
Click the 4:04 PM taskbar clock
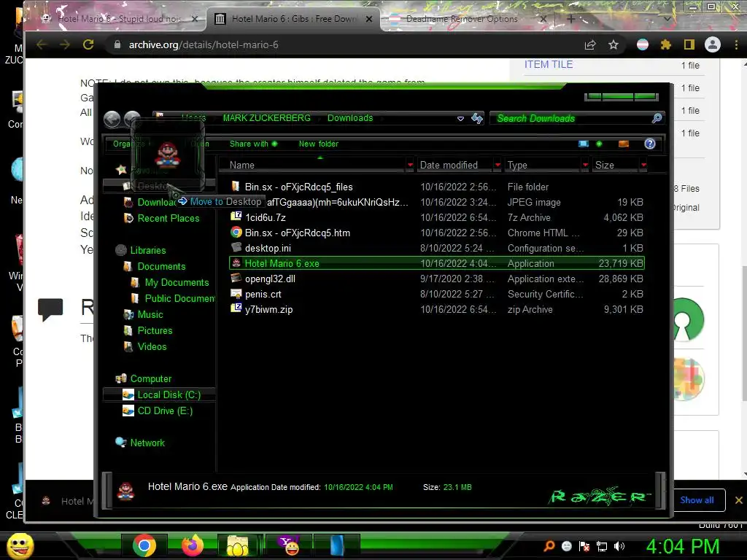point(683,547)
